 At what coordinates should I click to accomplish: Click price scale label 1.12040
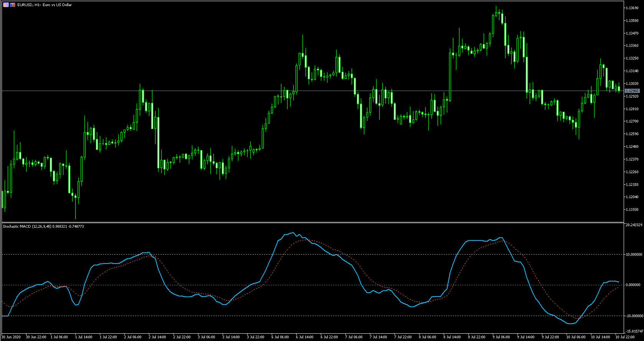632,197
